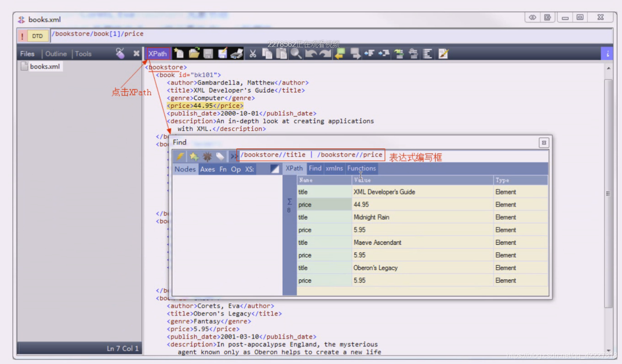
Task: Click the editor scrollbar up arrow
Action: pyautogui.click(x=609, y=68)
